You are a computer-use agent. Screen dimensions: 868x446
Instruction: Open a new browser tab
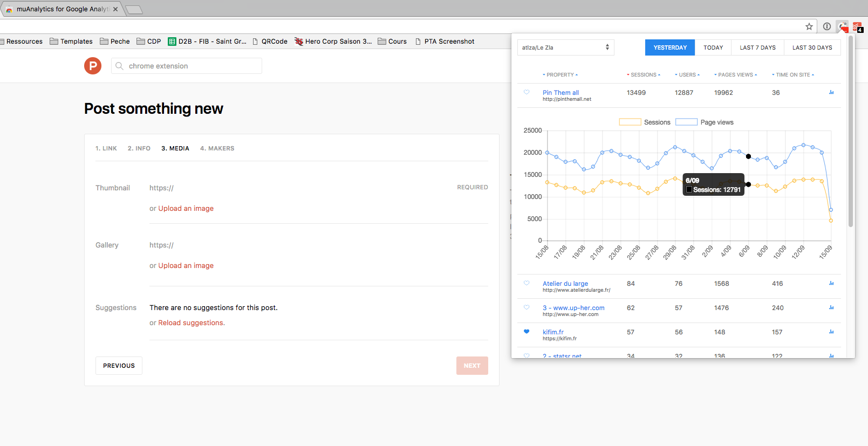[134, 9]
